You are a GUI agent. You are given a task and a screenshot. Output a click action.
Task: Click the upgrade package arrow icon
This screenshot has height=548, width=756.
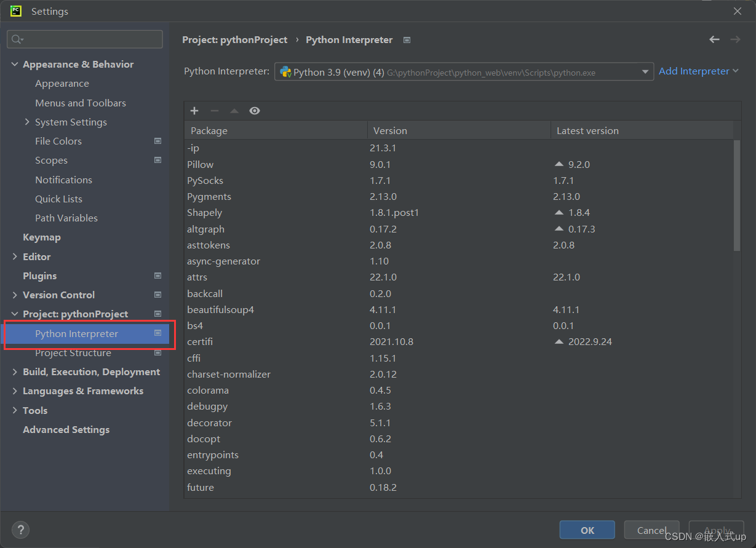click(234, 111)
